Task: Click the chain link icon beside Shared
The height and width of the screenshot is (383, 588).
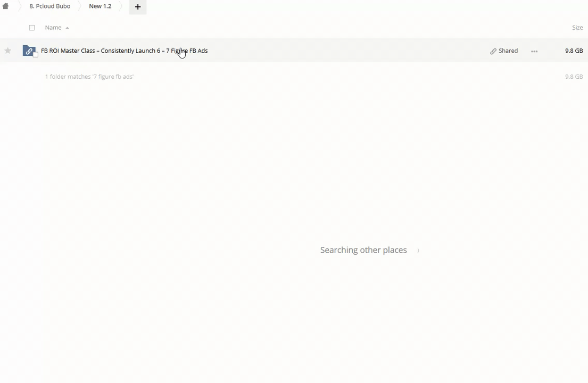Action: pos(493,51)
